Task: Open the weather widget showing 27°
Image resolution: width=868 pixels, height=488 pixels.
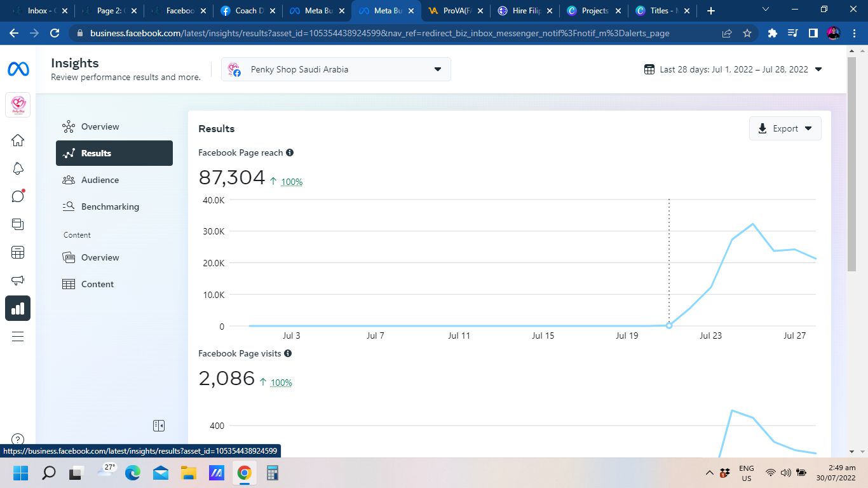Action: point(106,471)
